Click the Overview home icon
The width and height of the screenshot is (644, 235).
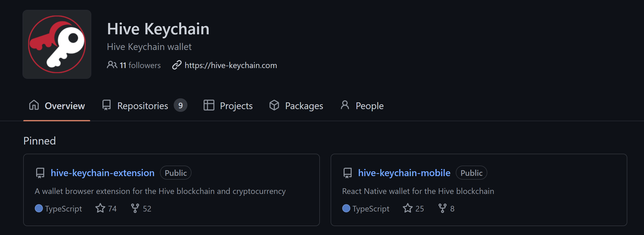pos(34,105)
